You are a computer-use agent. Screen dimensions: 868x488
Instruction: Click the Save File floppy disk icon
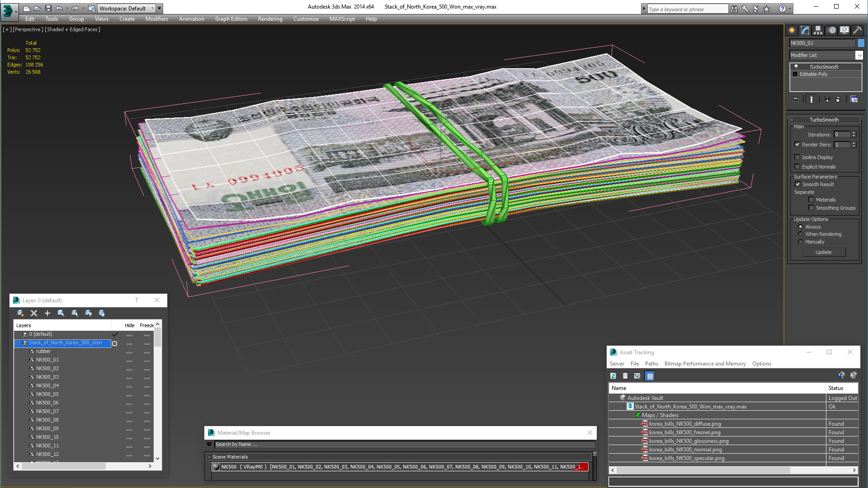coord(48,8)
